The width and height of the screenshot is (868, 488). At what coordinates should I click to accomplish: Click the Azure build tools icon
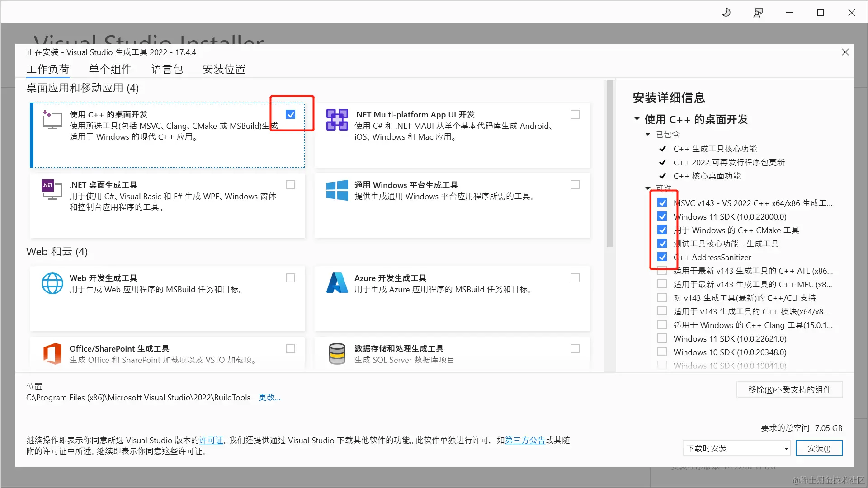[x=337, y=283]
